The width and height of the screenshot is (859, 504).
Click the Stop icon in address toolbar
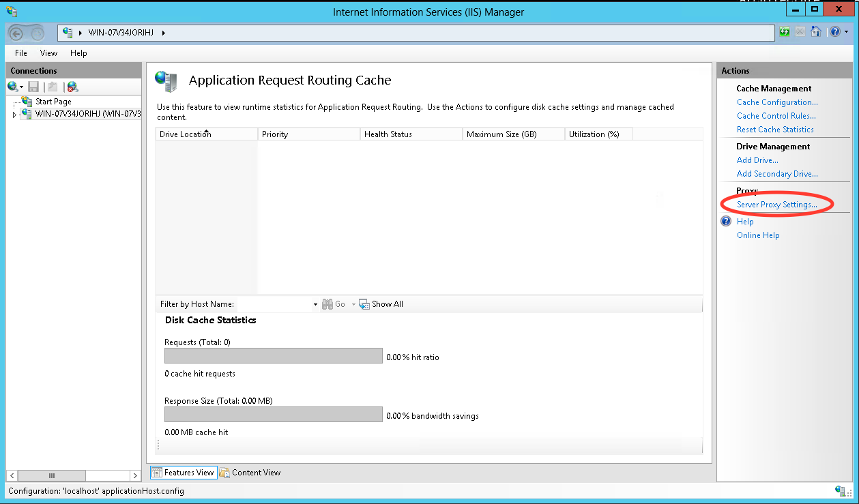coord(800,32)
